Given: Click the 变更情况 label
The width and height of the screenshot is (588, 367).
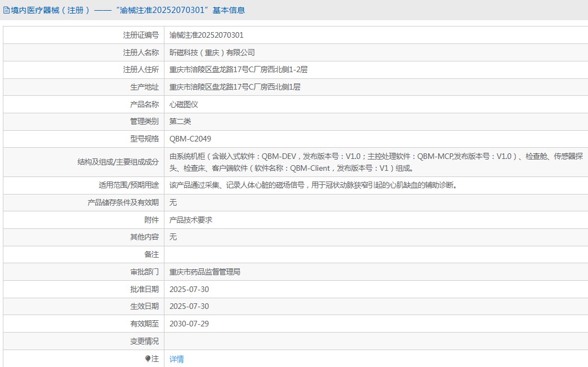Looking at the screenshot, I should (144, 341).
